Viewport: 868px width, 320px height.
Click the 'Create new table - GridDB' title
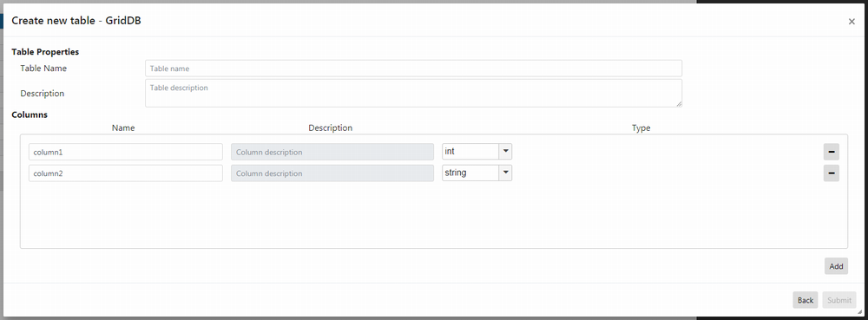pos(76,21)
